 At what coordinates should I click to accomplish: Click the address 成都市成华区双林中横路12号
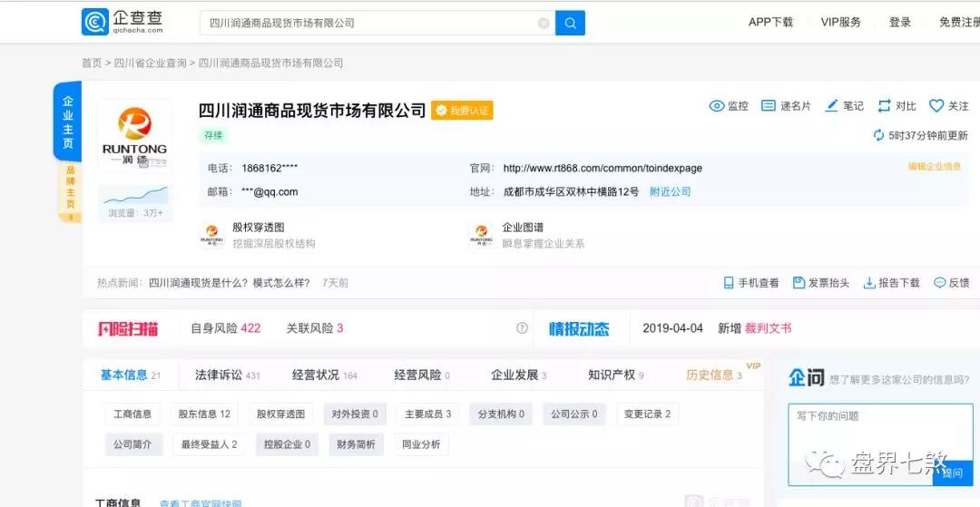click(572, 191)
